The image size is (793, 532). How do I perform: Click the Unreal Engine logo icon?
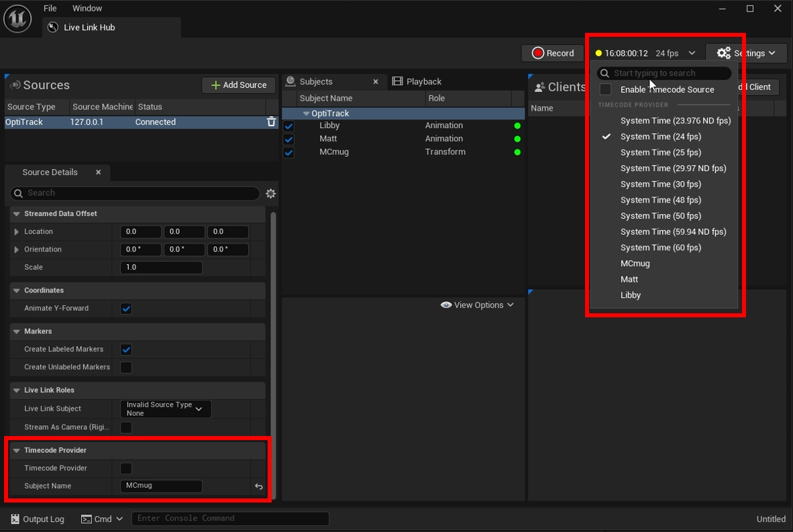pyautogui.click(x=17, y=19)
